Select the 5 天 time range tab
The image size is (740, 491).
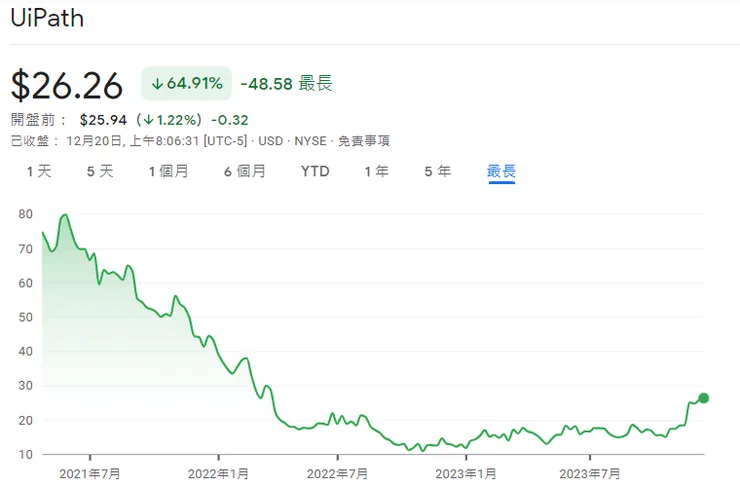point(100,171)
